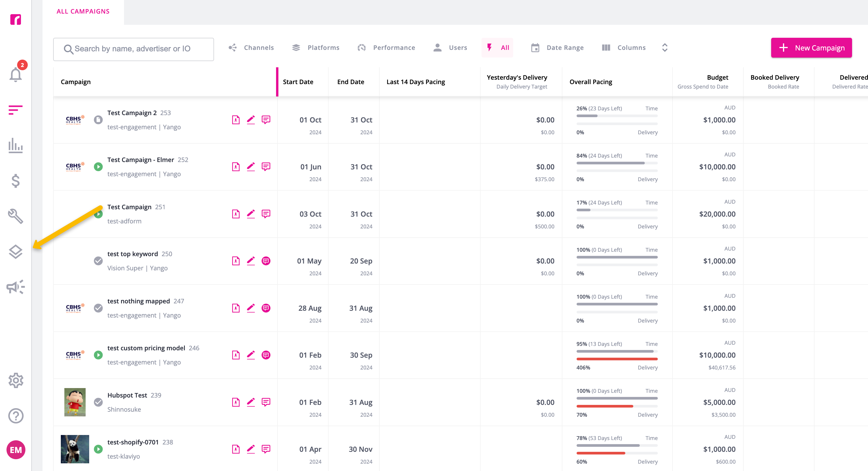Download report for Hubspot Test campaign
Screen dimensions: 868x471
pyautogui.click(x=236, y=402)
